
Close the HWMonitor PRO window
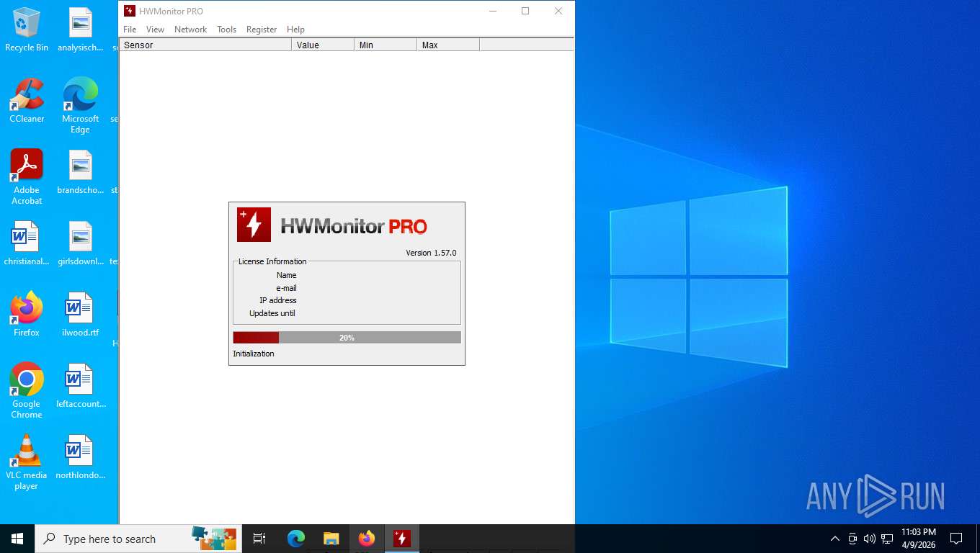[x=558, y=11]
